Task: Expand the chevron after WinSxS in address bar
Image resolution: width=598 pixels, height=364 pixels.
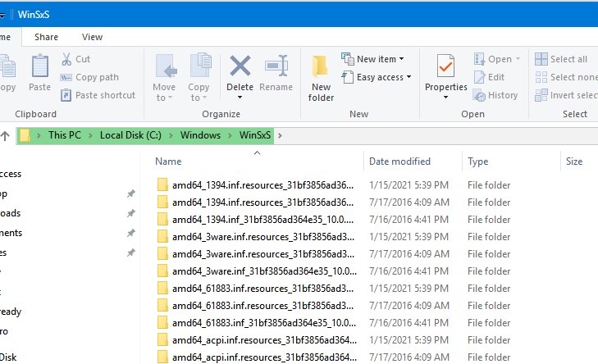Action: click(x=280, y=135)
